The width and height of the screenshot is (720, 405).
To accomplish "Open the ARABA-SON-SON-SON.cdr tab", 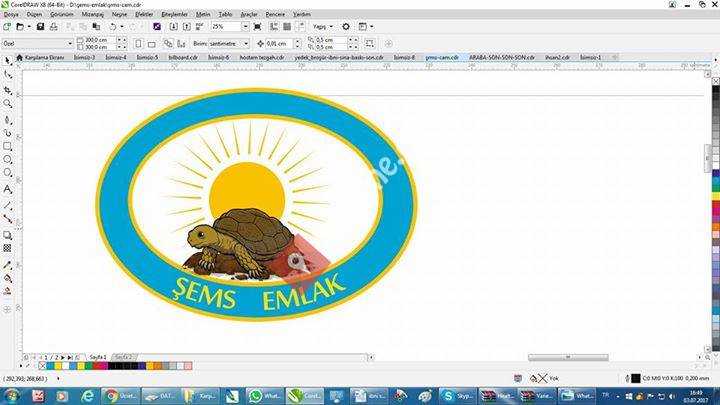I will 502,58.
